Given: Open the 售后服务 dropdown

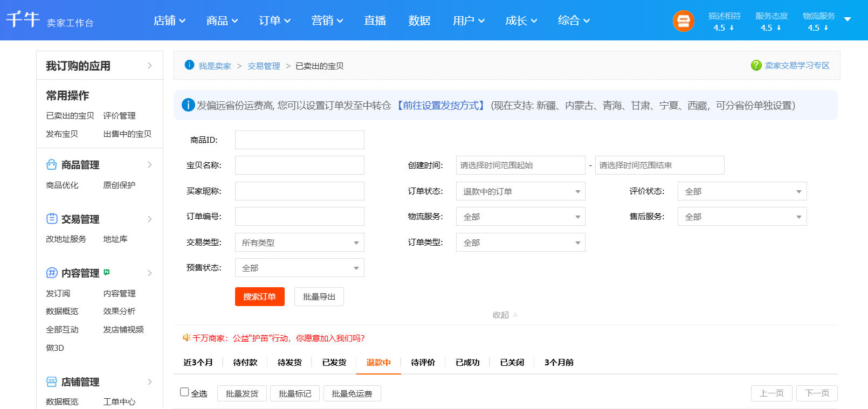Looking at the screenshot, I should coord(742,217).
